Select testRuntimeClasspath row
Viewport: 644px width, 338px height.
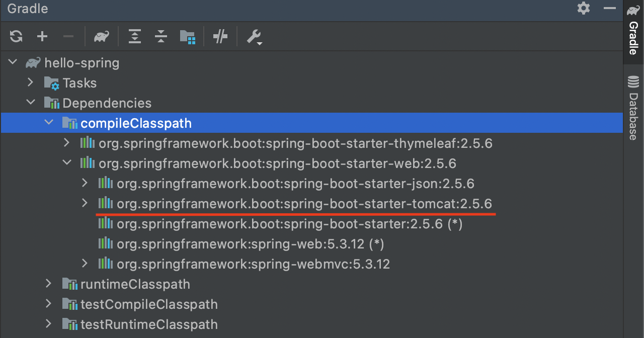pyautogui.click(x=312, y=324)
